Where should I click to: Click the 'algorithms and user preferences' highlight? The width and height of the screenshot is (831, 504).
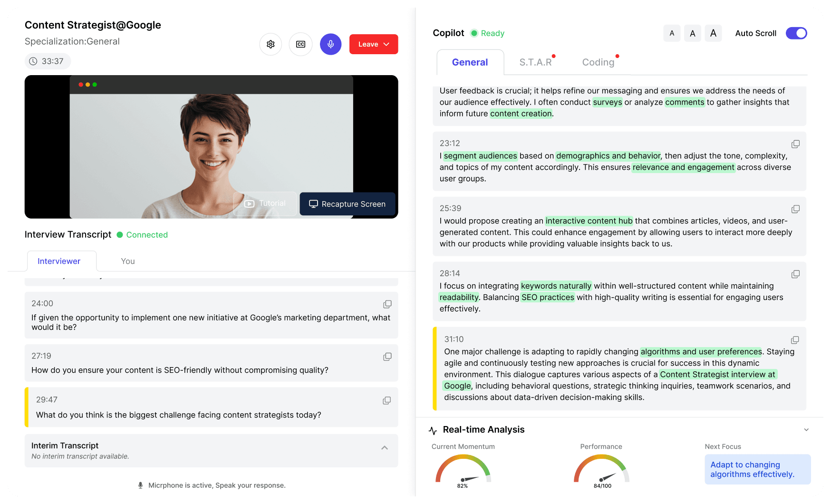(701, 352)
